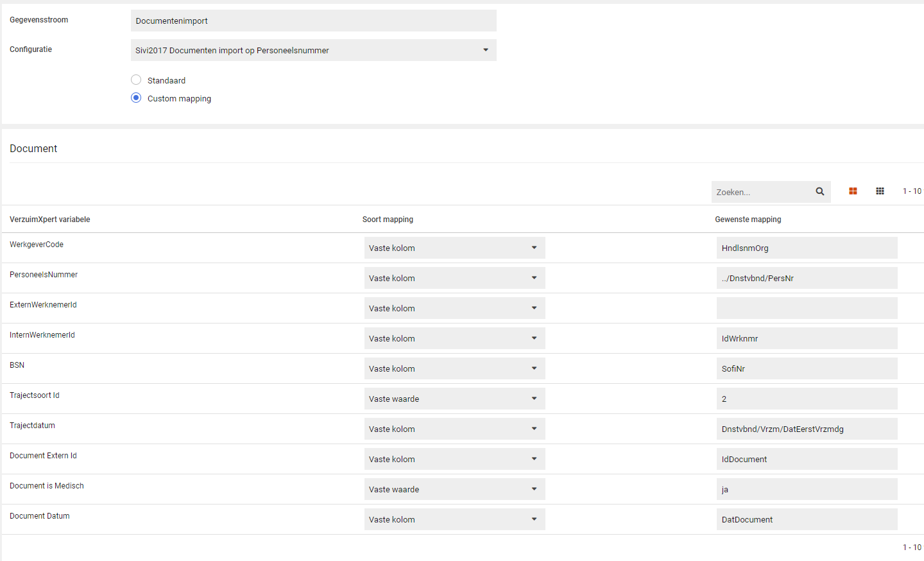Sort by VerzuimXpert variabele column header
This screenshot has height=561, width=924.
coord(50,220)
